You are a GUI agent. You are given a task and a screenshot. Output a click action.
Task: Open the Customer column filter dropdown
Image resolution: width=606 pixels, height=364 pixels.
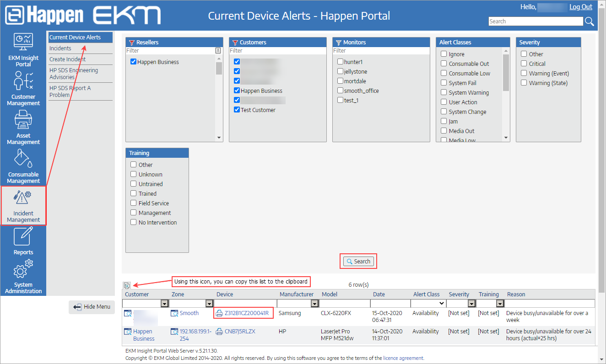click(x=164, y=303)
